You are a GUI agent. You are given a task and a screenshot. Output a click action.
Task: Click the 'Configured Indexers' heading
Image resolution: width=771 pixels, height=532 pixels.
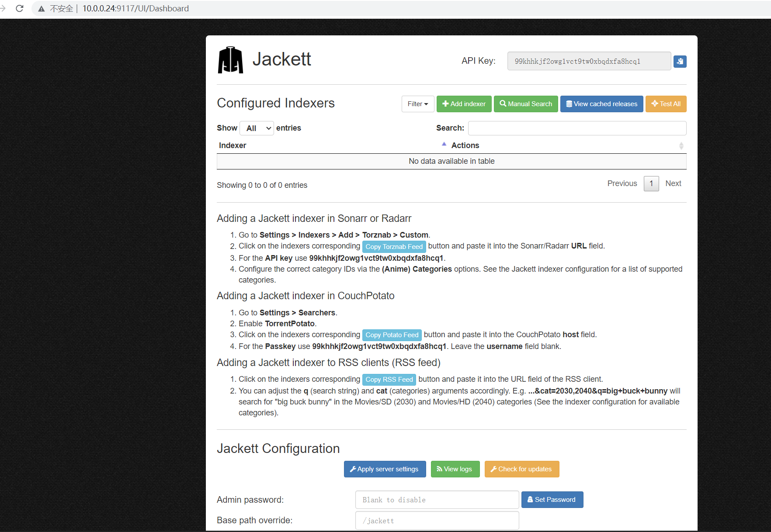275,103
